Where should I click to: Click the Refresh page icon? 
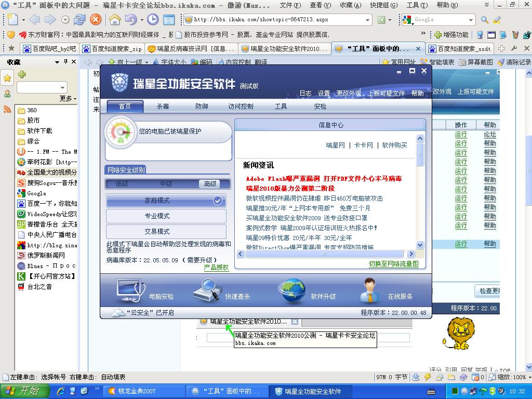pyautogui.click(x=79, y=20)
